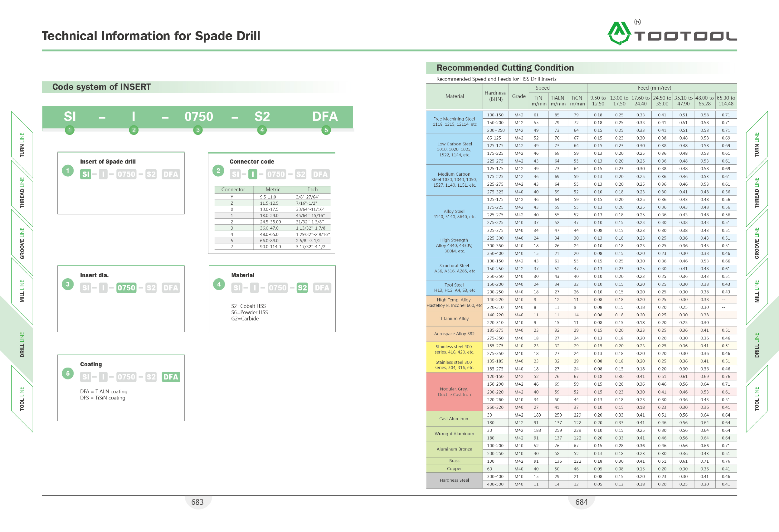Click the Low Carbon Steel material cell
The height and width of the screenshot is (532, 779).
click(454, 149)
